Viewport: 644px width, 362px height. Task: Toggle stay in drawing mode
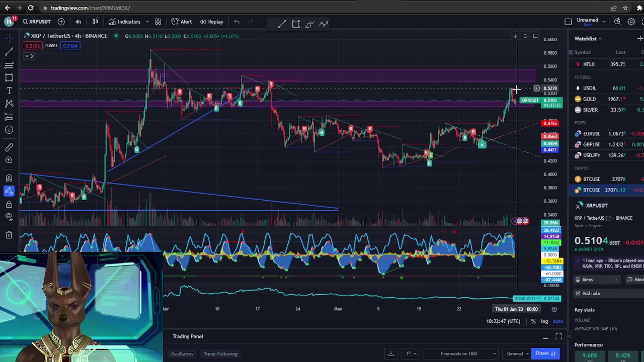point(9,191)
